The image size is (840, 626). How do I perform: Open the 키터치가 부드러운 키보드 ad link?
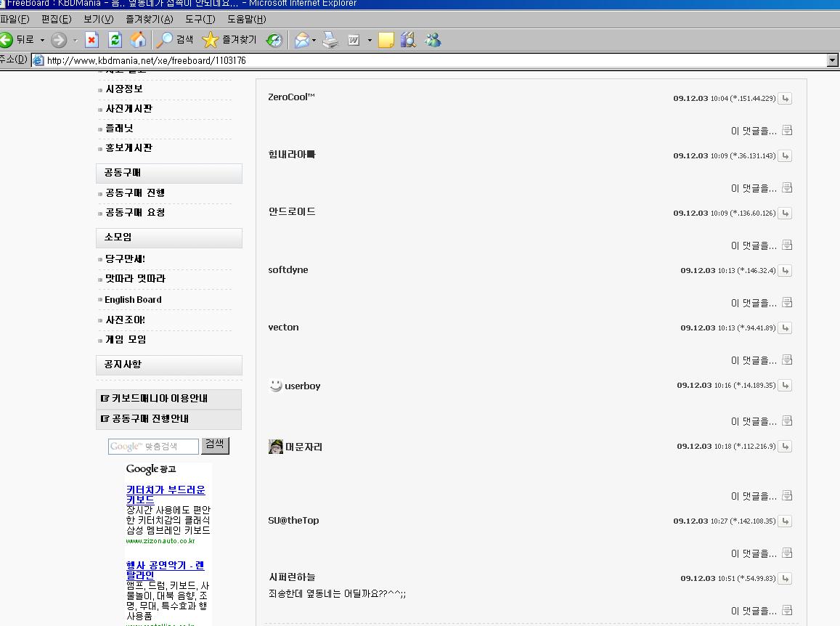coord(166,495)
